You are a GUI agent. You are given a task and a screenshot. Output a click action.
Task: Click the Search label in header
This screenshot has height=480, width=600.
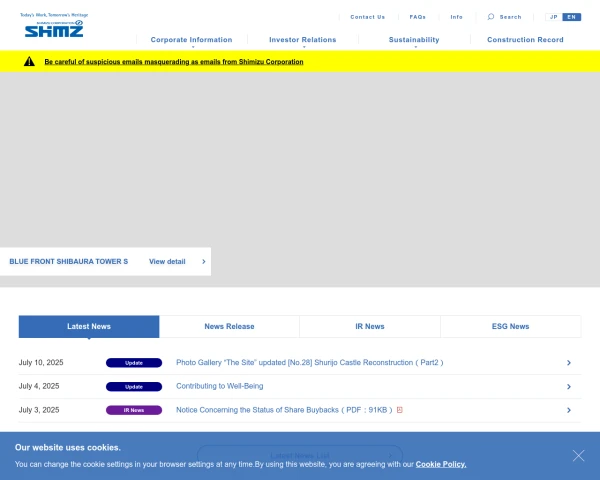point(510,17)
